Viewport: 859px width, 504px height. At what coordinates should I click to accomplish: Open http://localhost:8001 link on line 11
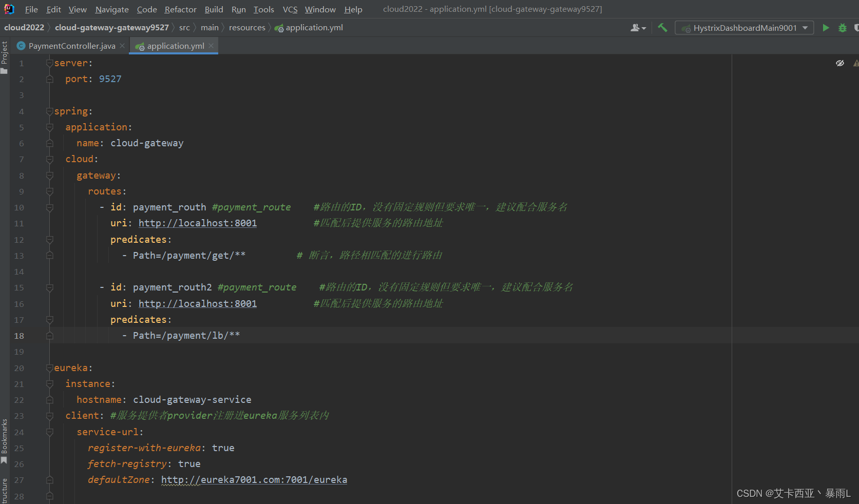point(198,223)
